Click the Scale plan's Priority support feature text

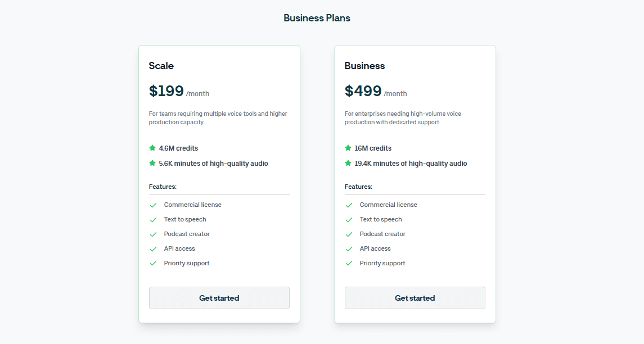click(187, 263)
